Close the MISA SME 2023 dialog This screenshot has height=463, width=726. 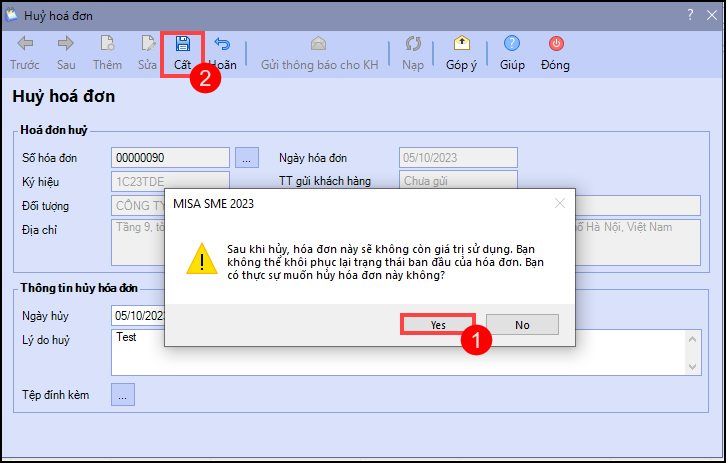point(559,204)
